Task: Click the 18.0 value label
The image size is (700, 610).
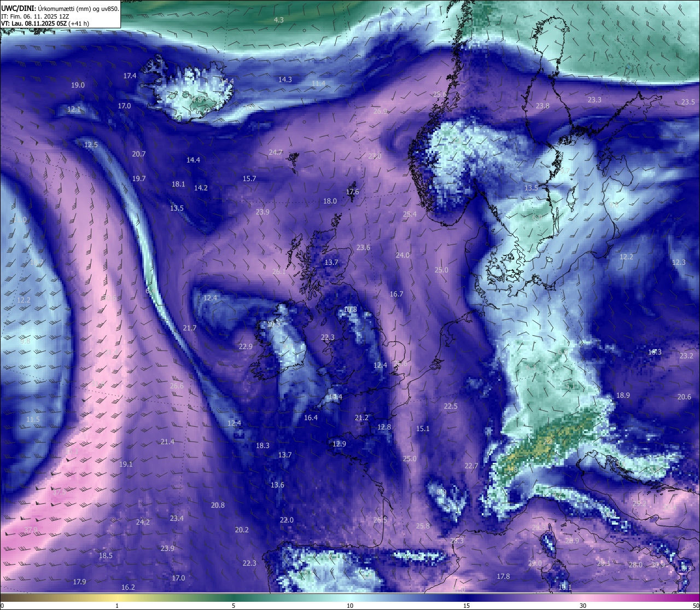Action: point(330,201)
